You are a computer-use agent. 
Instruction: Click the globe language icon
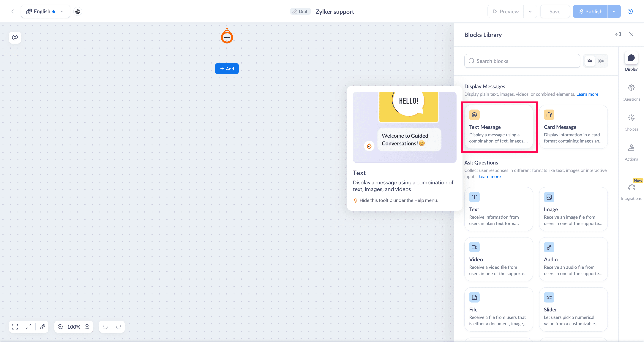coord(78,12)
